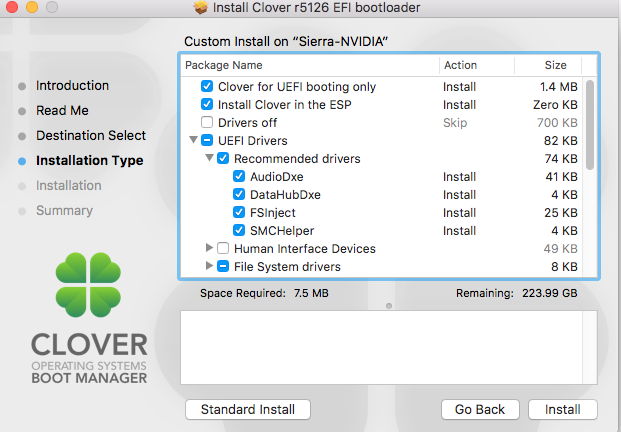Minimize the installer window

pos(32,7)
